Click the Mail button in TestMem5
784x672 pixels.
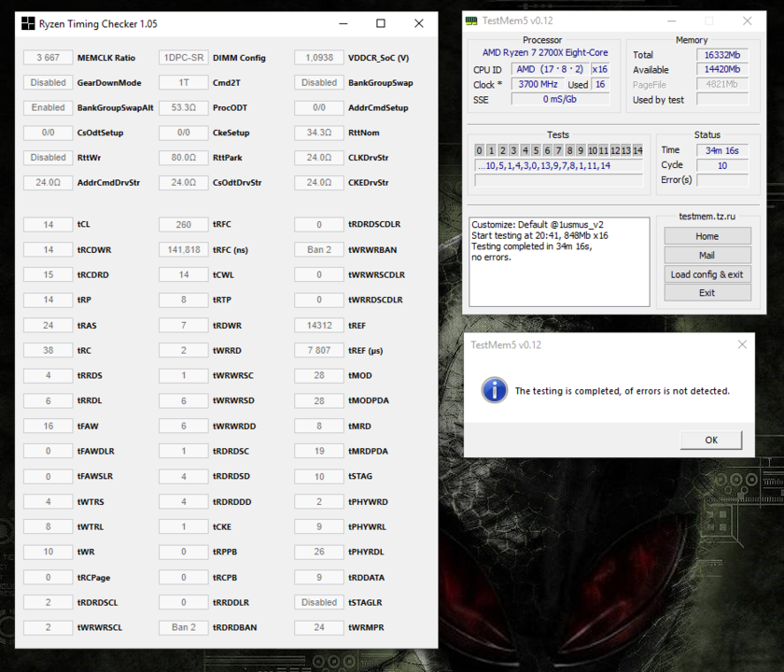707,255
